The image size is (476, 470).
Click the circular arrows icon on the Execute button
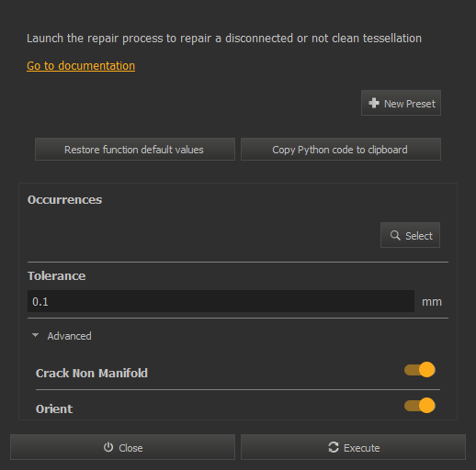[334, 447]
